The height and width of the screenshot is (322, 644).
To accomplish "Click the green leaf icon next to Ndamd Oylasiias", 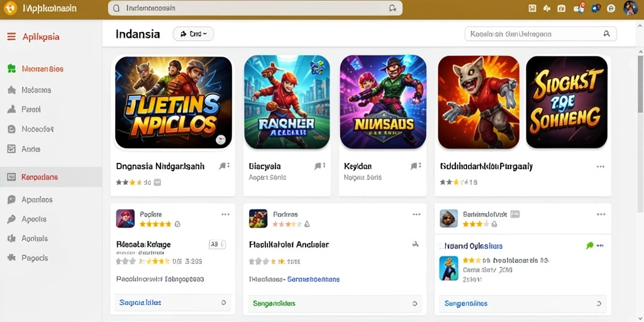I will coord(590,246).
